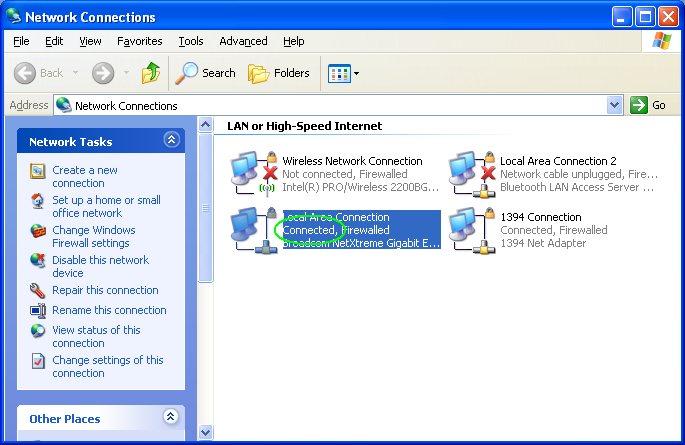The image size is (685, 445).
Task: Click Repair this connection link
Action: (x=105, y=290)
